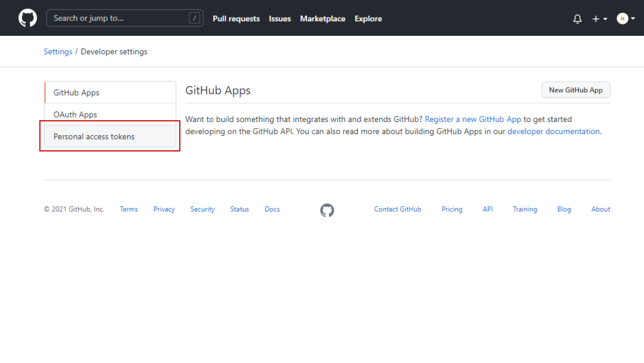Click the footer GitHub mark icon
The image size is (644, 363).
(327, 210)
